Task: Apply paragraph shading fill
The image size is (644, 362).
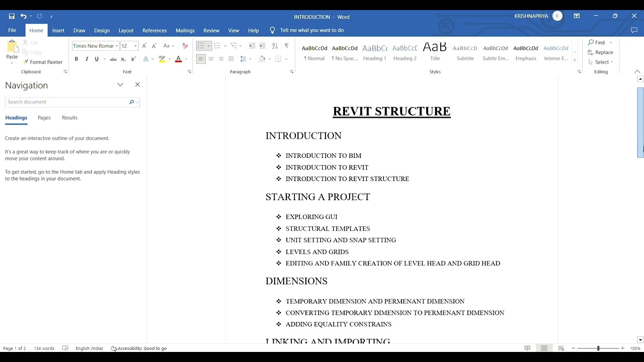Action: [x=262, y=59]
